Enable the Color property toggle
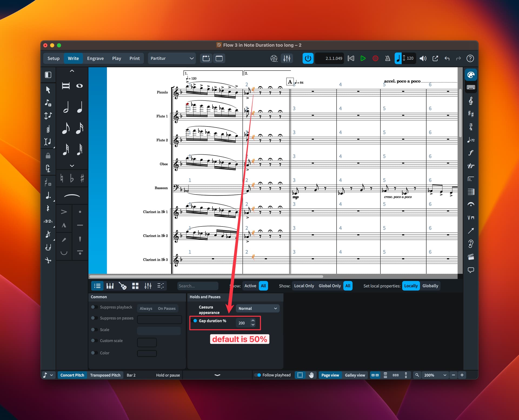519x420 pixels. [x=94, y=353]
